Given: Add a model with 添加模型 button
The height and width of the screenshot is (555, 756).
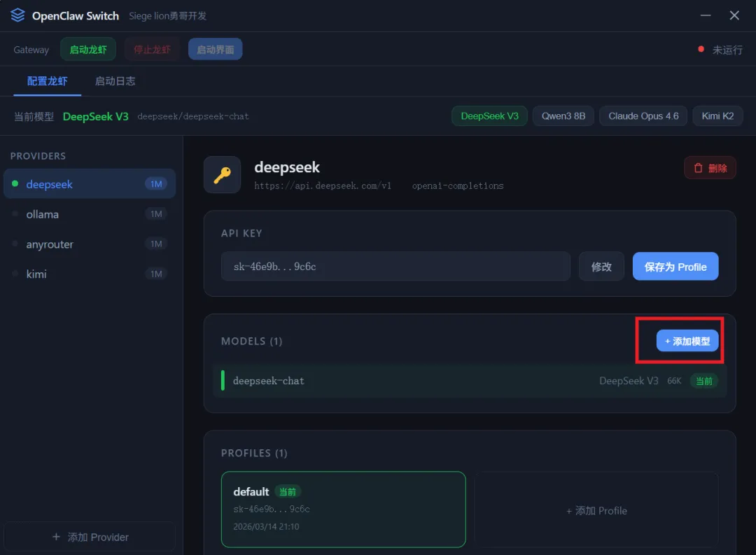Looking at the screenshot, I should click(687, 341).
